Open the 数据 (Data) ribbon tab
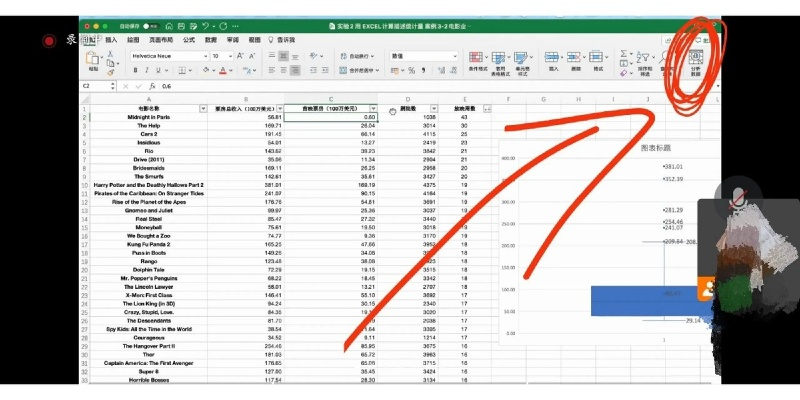The height and width of the screenshot is (400, 800). (x=211, y=40)
